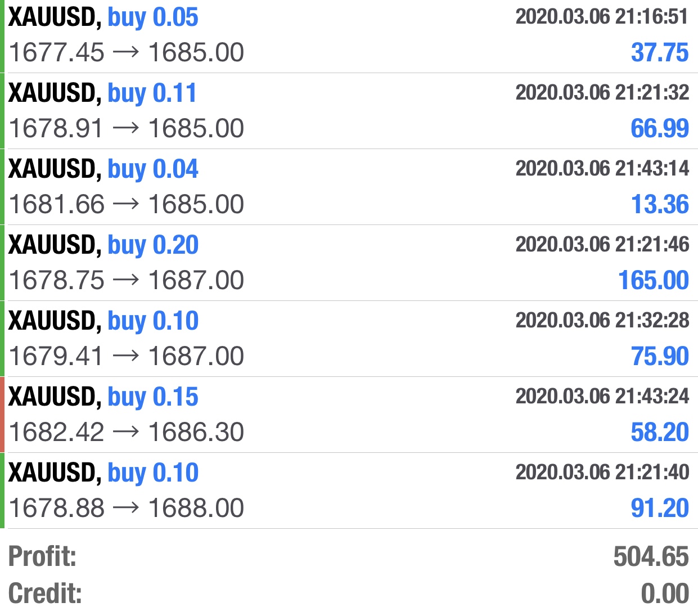Tap the XAUUSD buy 0.04 trade entry
The height and width of the screenshot is (616, 698).
coord(349,187)
